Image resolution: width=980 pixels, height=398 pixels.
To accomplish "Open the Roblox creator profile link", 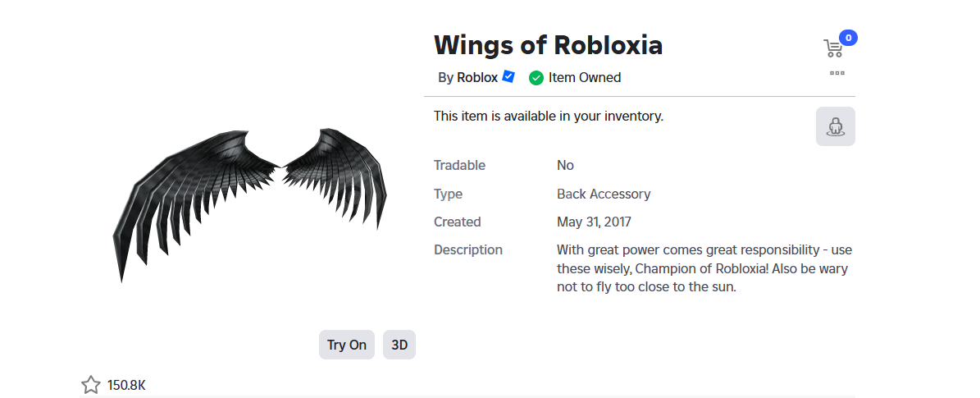I will pos(477,78).
